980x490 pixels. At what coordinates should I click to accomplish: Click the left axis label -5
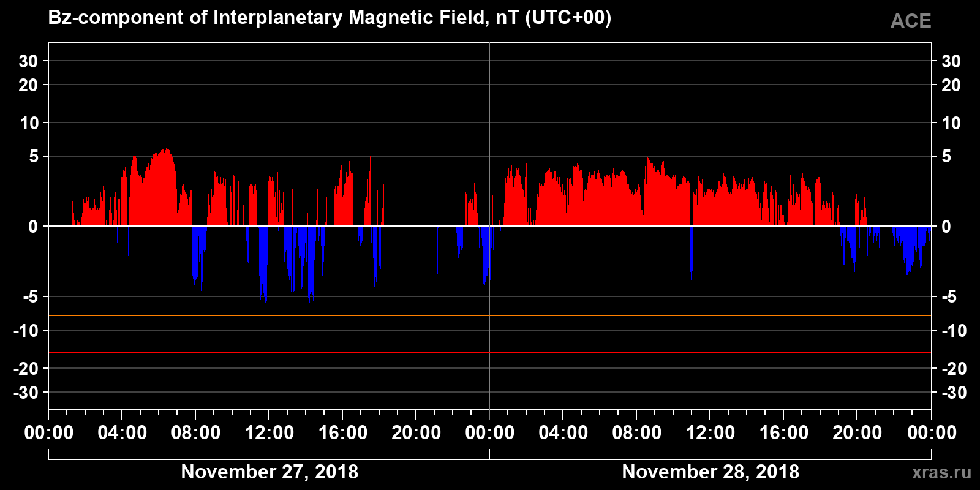[31, 297]
